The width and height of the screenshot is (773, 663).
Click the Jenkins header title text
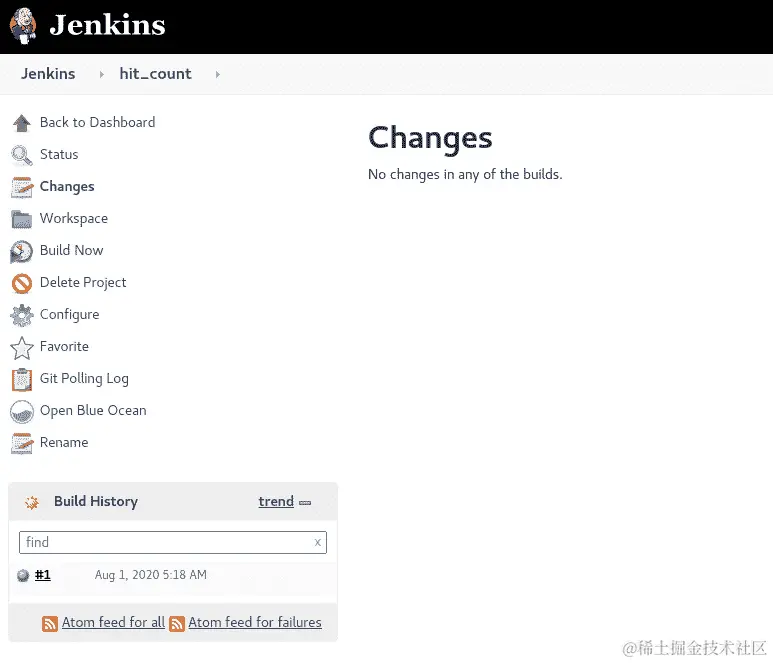[x=107, y=25]
